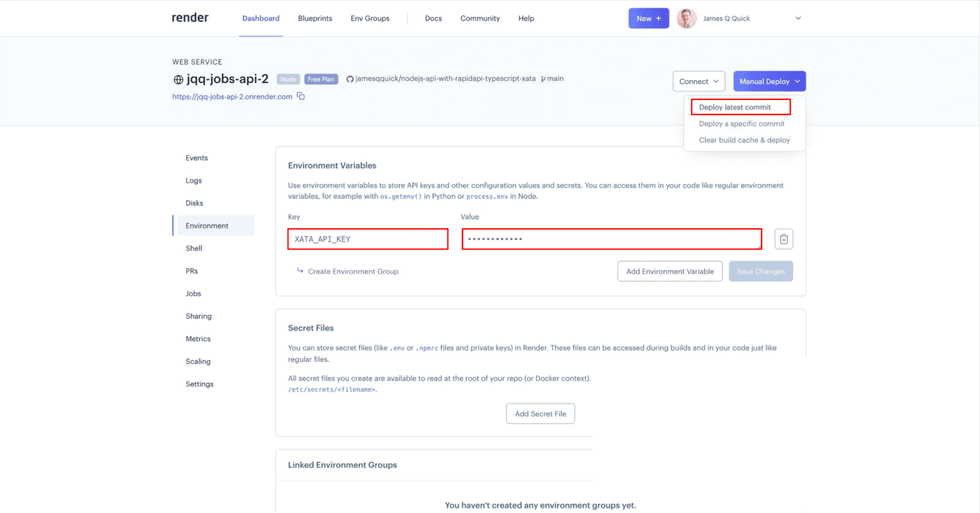Click Add Environment Variable
Image resolution: width=980 pixels, height=513 pixels.
pyautogui.click(x=670, y=271)
